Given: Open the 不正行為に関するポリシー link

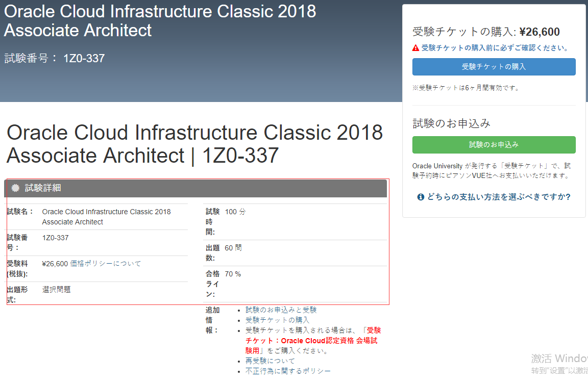Looking at the screenshot, I should [288, 371].
